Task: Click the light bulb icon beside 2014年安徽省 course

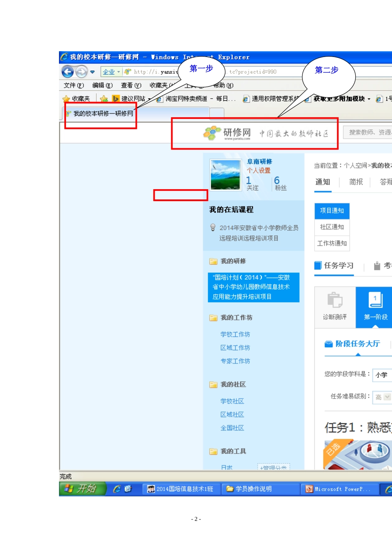Action: [x=213, y=228]
